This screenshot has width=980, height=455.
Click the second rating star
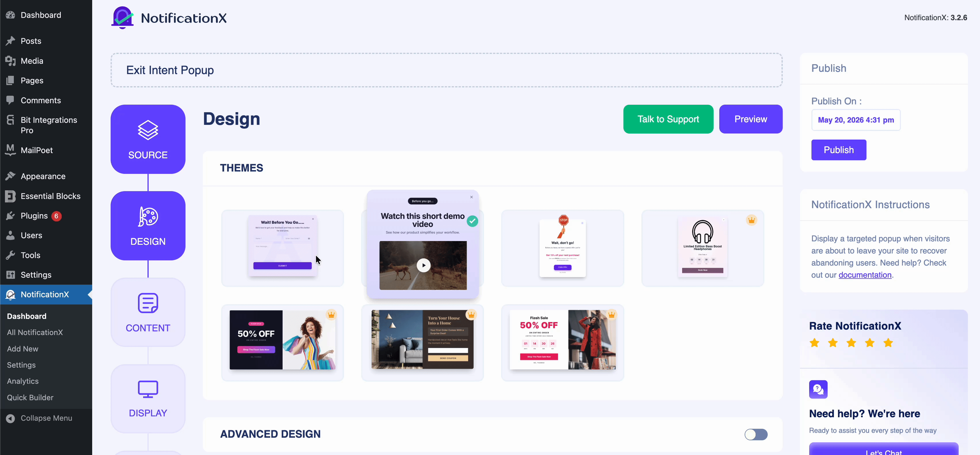tap(833, 343)
